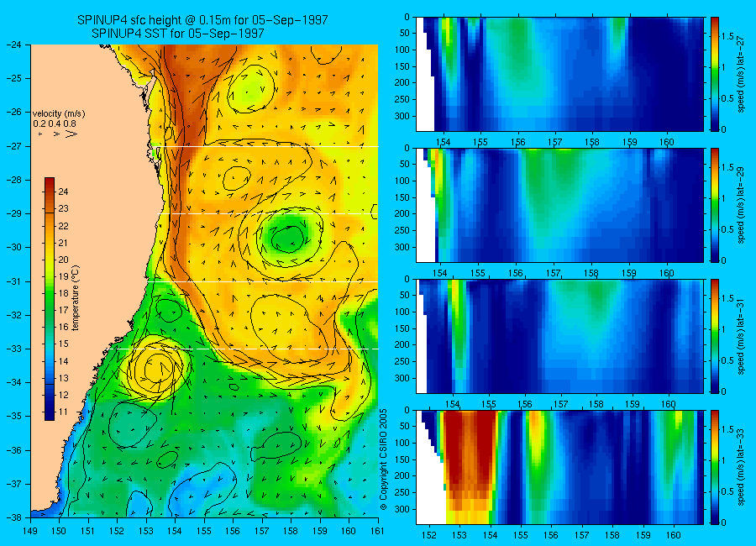Click the 1.5 tick on the lat=-27 speed colorbar
The image size is (756, 546).
point(727,37)
